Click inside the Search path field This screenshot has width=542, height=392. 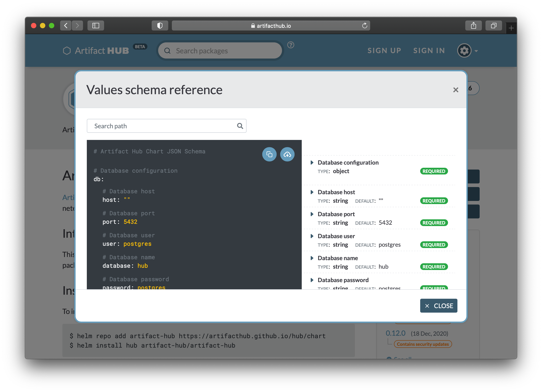(x=155, y=126)
